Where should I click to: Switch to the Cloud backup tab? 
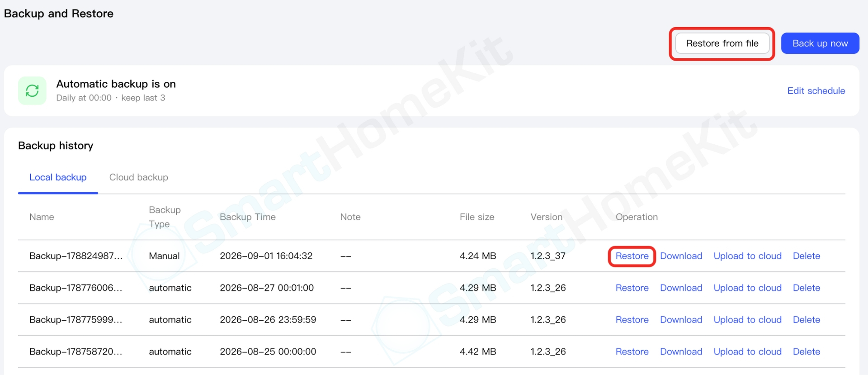[x=139, y=177]
